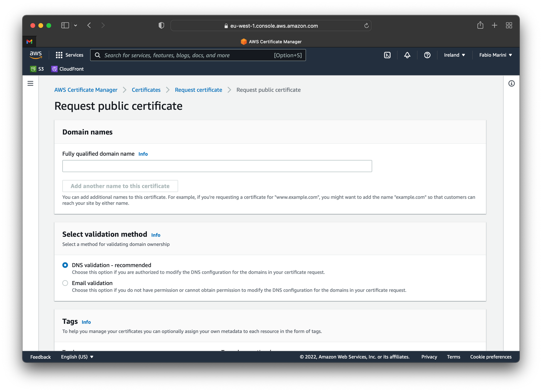
Task: Select Email validation radio button
Action: [65, 283]
